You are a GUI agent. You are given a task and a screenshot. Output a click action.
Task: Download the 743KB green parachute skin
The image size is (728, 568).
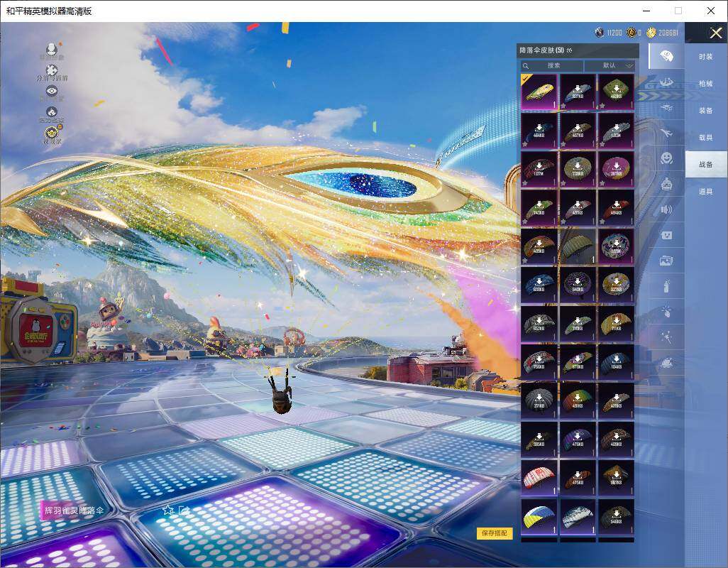539,207
